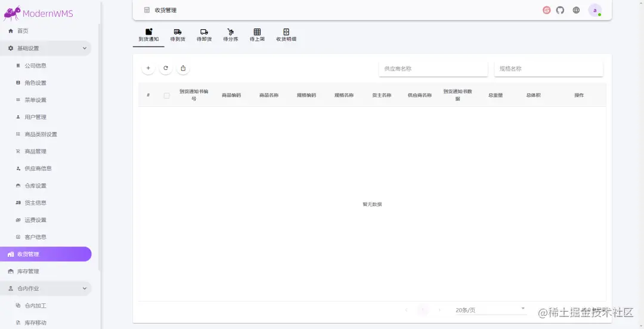Go to the previous page arrow
Viewport: 644px width, 329px height.
(406, 310)
